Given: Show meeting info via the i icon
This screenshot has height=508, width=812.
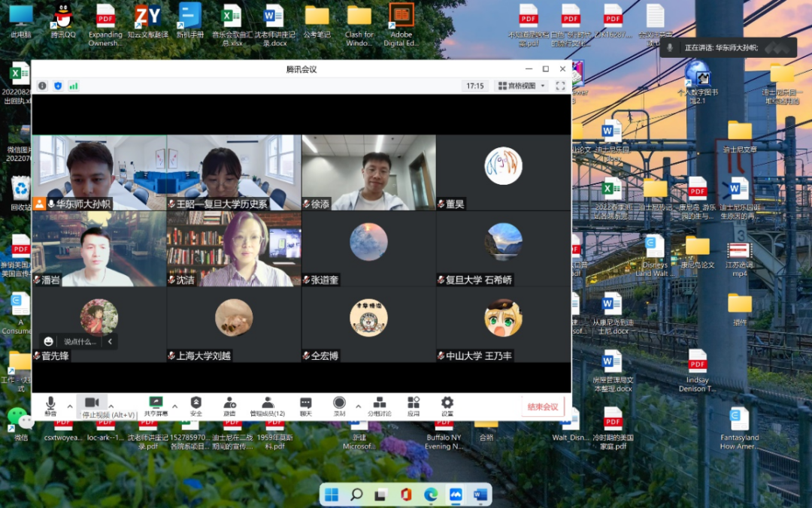Looking at the screenshot, I should (x=42, y=86).
